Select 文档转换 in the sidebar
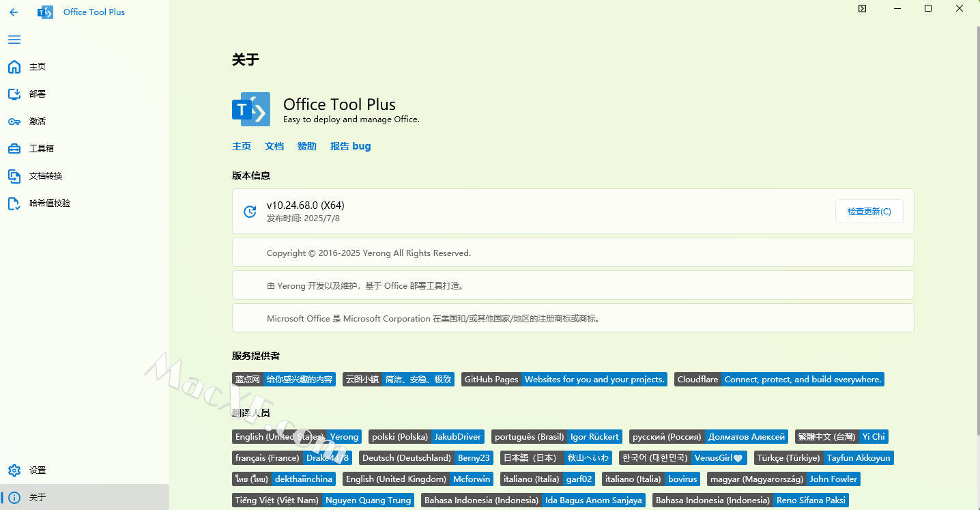Screen dimensions: 980x510 click(x=85, y=176)
